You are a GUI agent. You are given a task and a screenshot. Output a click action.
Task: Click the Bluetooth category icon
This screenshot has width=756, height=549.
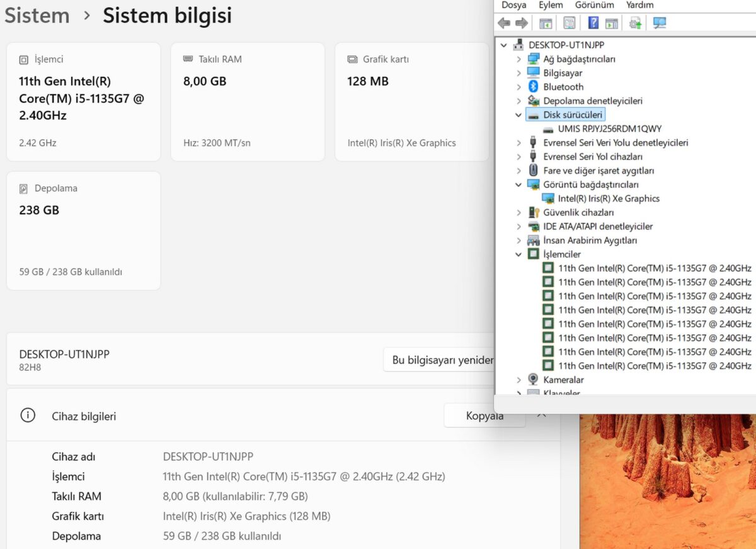click(534, 86)
